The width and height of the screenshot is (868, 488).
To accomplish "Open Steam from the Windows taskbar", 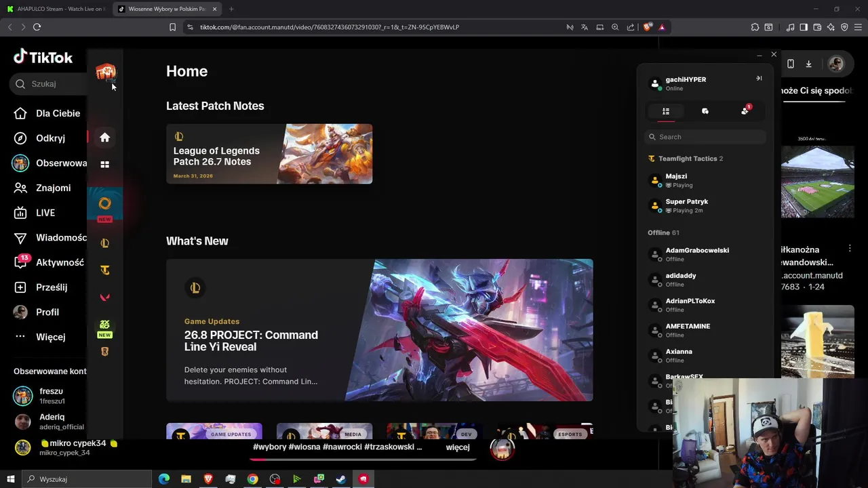I will (x=341, y=479).
